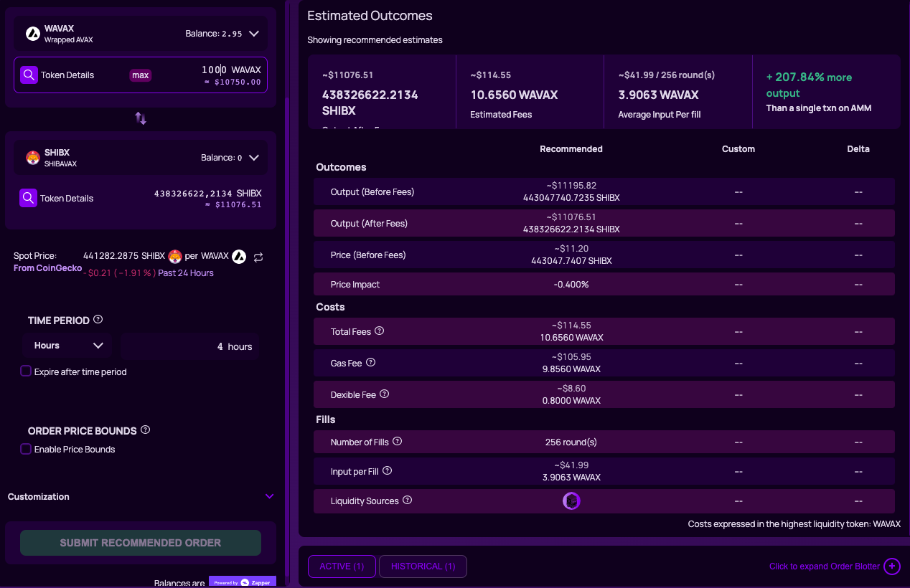Check Enable Price Bounds
The height and width of the screenshot is (588, 910).
[26, 449]
